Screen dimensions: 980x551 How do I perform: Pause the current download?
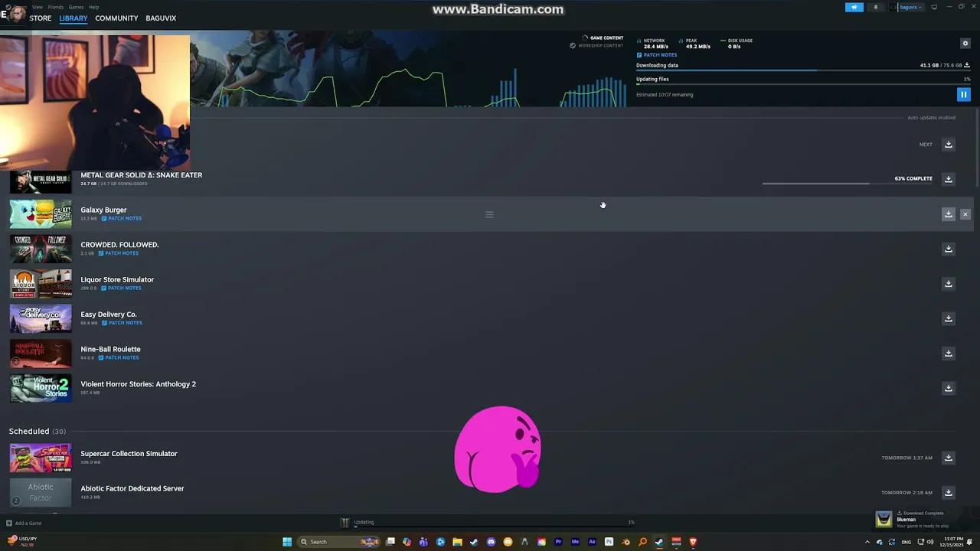(963, 95)
